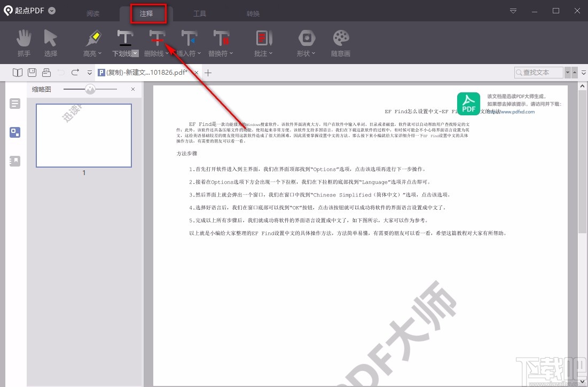This screenshot has width=588, height=387.
Task: Open search options dropdown next to 查找文本
Action: click(567, 72)
